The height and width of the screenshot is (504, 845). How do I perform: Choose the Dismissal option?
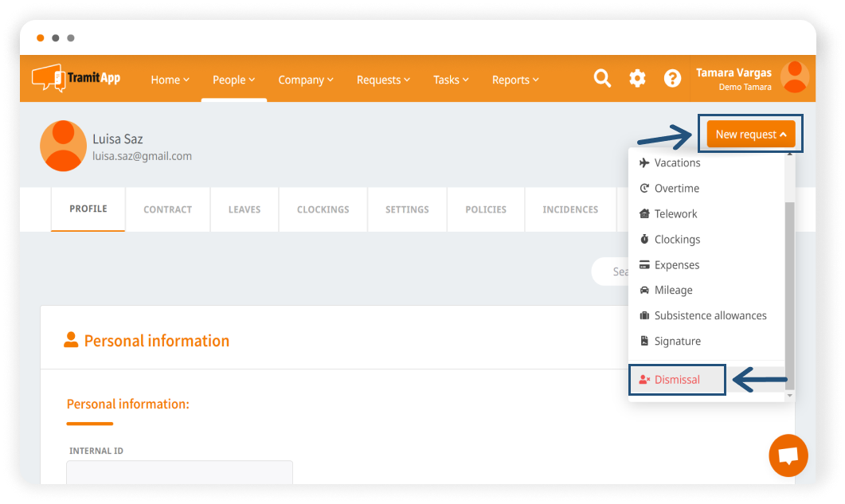pos(677,380)
